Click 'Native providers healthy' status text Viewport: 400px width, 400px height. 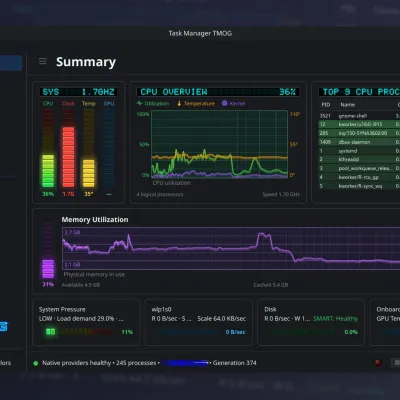pos(76,363)
